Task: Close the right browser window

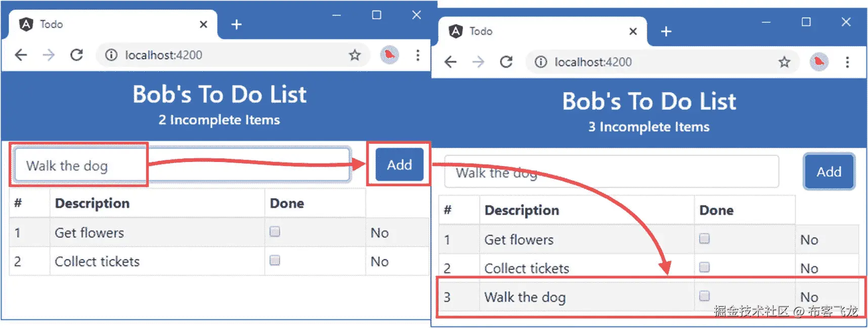Action: click(x=846, y=22)
